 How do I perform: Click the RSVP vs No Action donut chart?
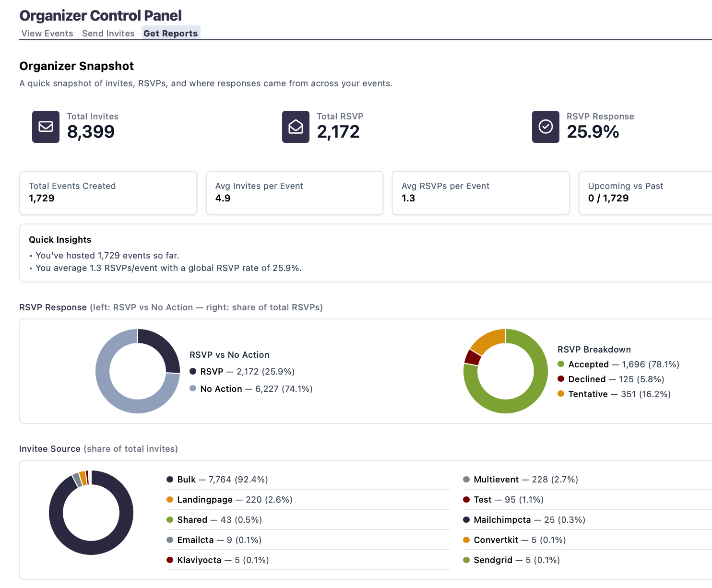[x=138, y=371]
